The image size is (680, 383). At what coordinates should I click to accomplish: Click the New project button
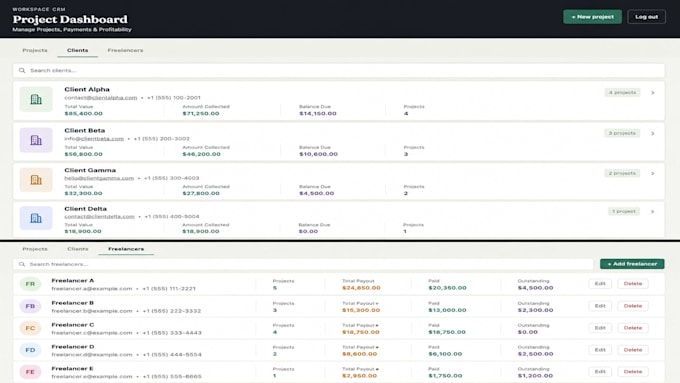[x=592, y=17]
